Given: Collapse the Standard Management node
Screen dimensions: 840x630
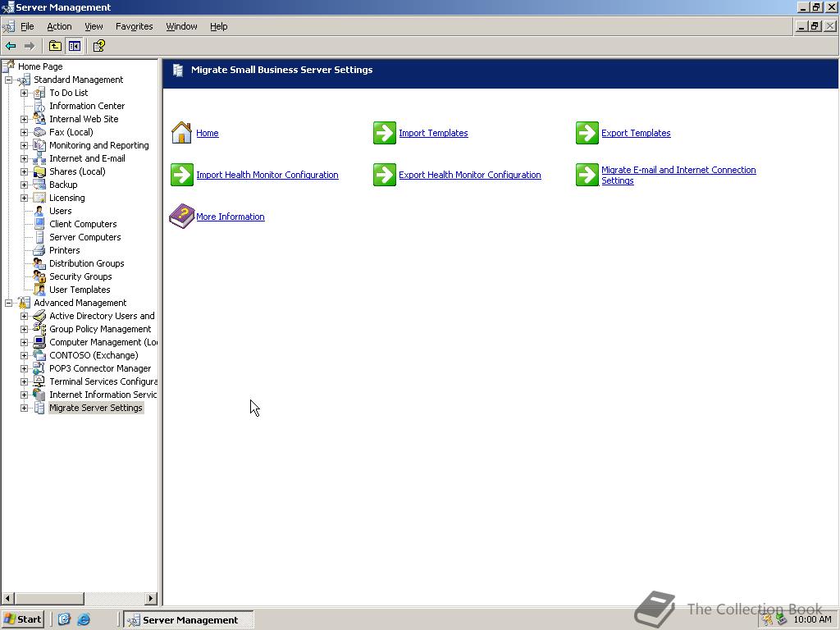Looking at the screenshot, I should click(x=8, y=80).
